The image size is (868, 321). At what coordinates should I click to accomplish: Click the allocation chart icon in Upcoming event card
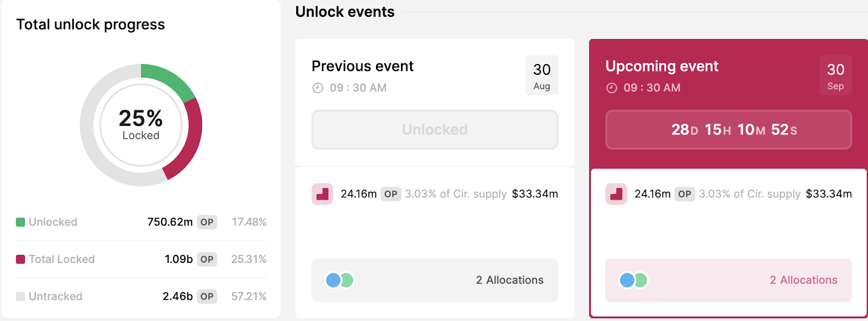[x=616, y=194]
